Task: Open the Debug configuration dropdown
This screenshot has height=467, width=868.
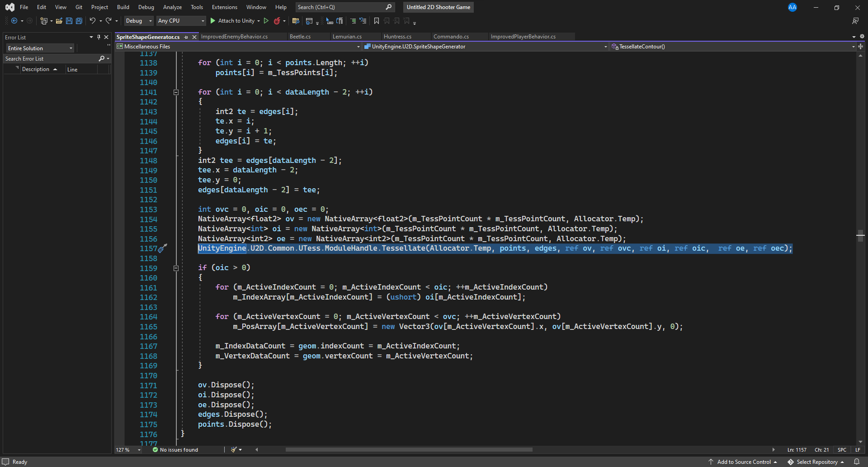Action: (x=138, y=21)
